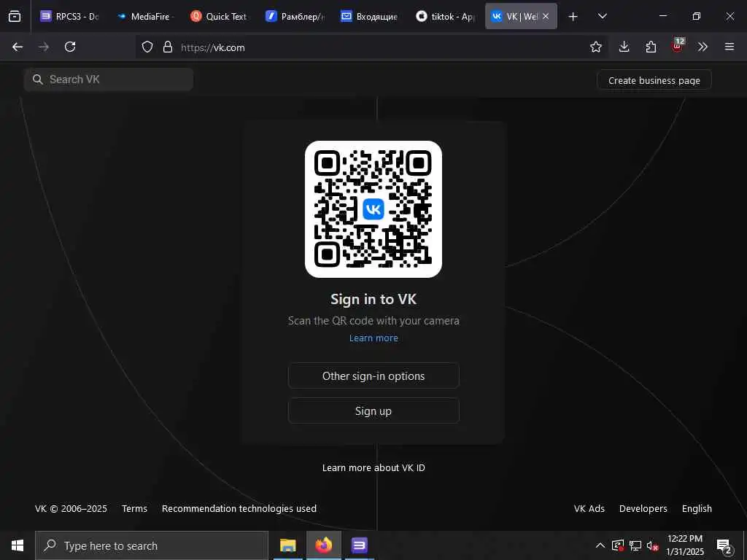Viewport: 747px width, 560px height.
Task: Open the Firefox hamburger menu
Action: [x=729, y=47]
